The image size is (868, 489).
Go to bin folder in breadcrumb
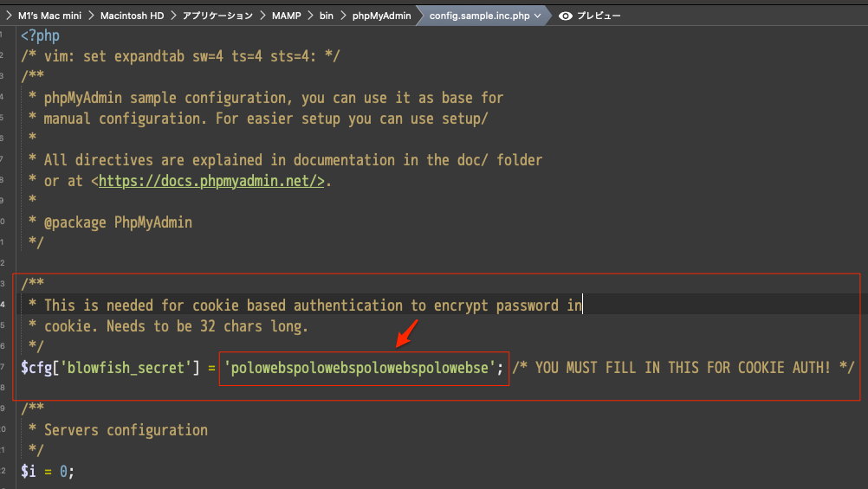tap(325, 16)
